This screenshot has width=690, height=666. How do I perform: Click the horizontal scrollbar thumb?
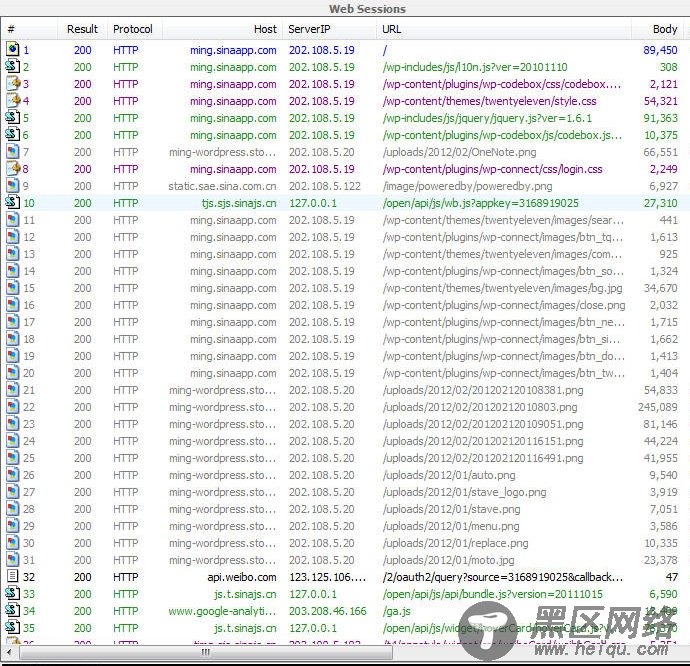pos(206,652)
